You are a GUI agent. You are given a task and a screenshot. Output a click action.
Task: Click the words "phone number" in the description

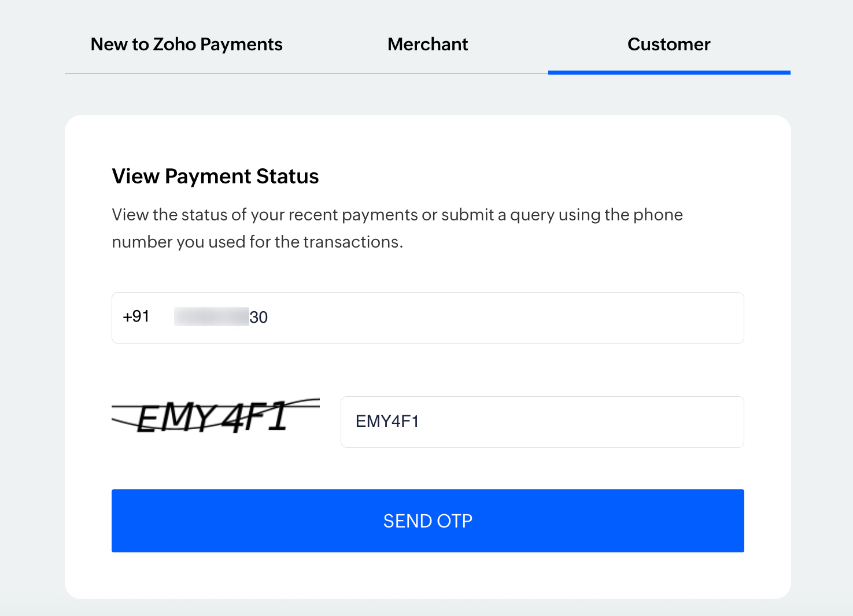(658, 215)
